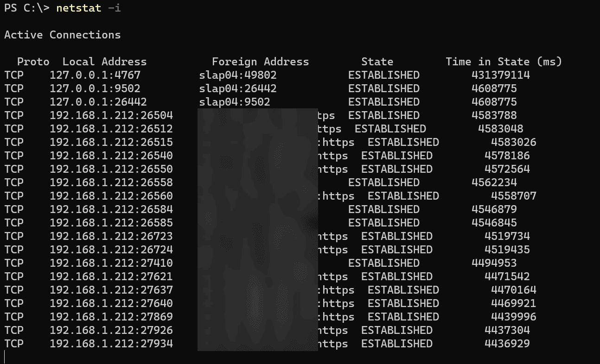Click TCP in the 127.0.0.1:4767 row

14,75
